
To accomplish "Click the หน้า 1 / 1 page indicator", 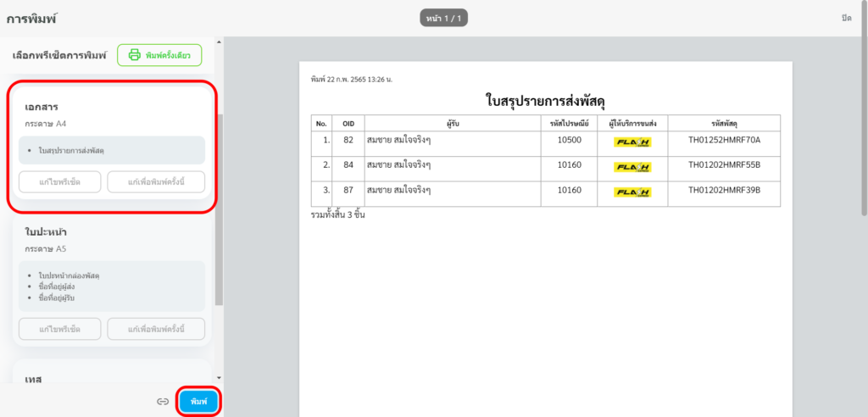I will [444, 18].
